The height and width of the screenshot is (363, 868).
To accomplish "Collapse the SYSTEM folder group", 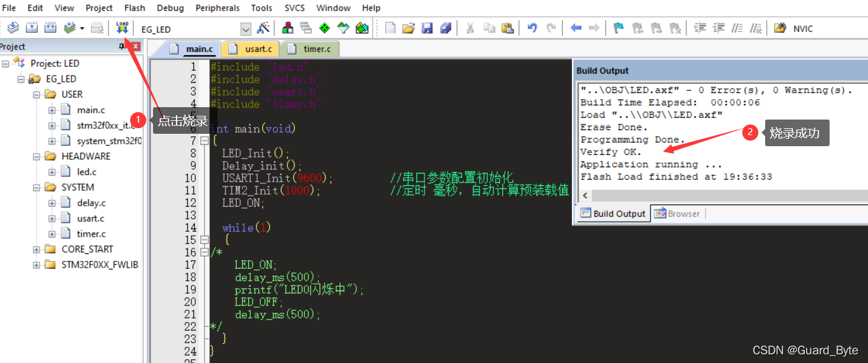I will 37,187.
